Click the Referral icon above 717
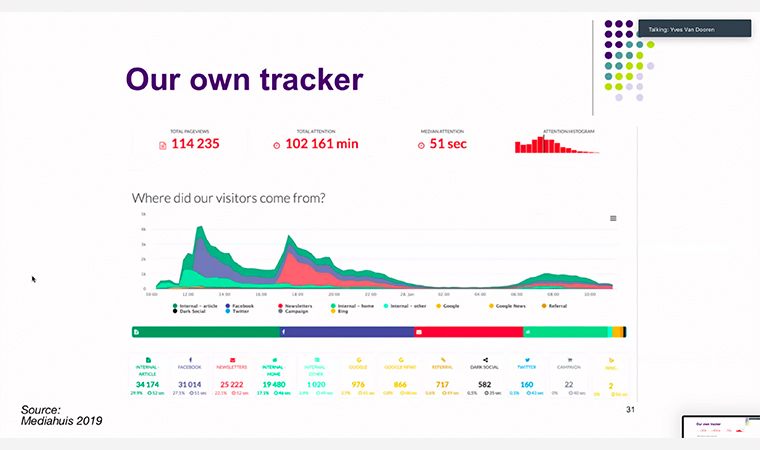 coord(443,360)
